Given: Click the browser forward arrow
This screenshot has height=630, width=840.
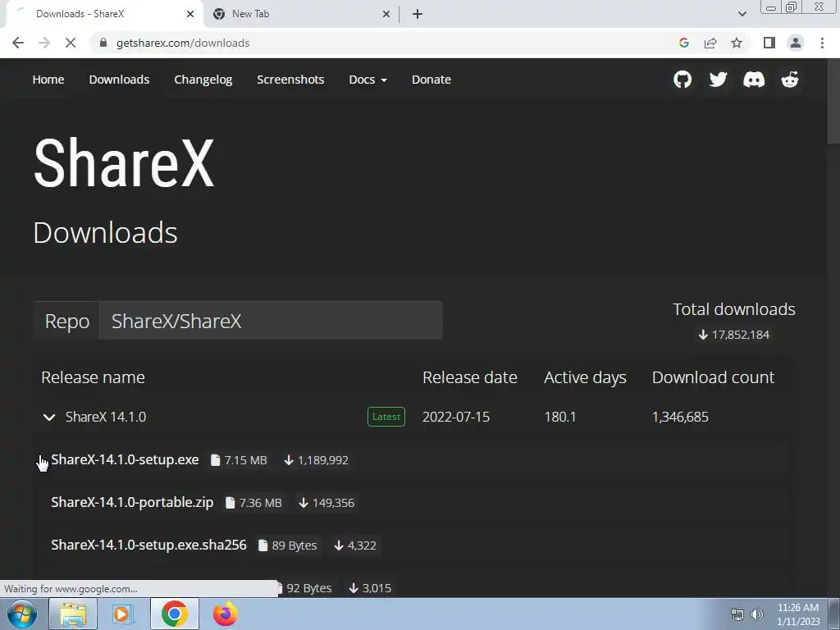Looking at the screenshot, I should (44, 43).
